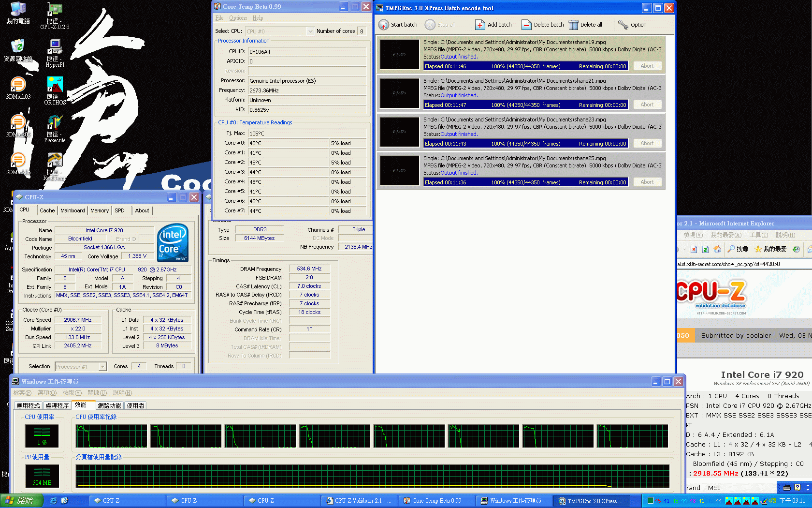Click Delete all trash icon in TMPGEnc

(x=573, y=25)
